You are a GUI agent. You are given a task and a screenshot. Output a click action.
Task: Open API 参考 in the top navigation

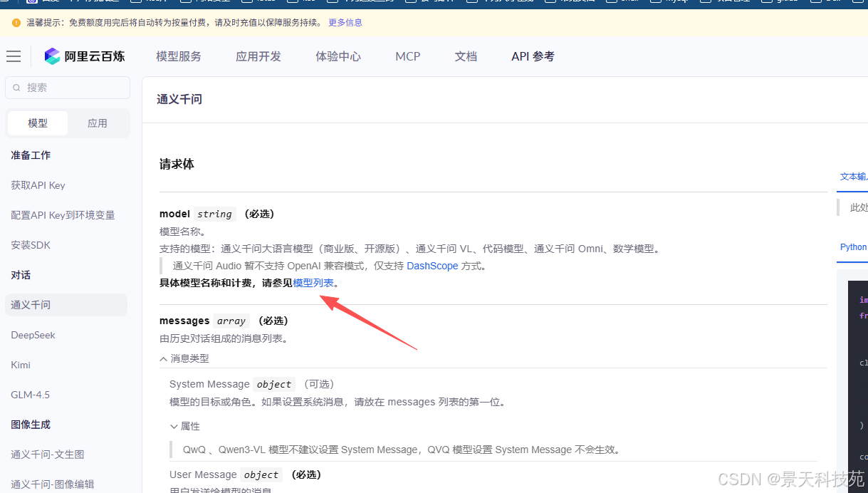pyautogui.click(x=533, y=56)
